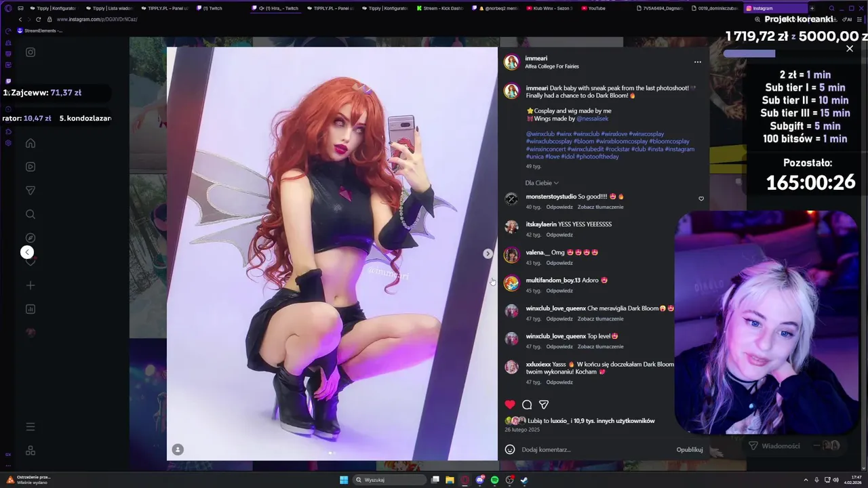Open Reels from the Instagram sidebar
The height and width of the screenshot is (488, 868).
31,167
